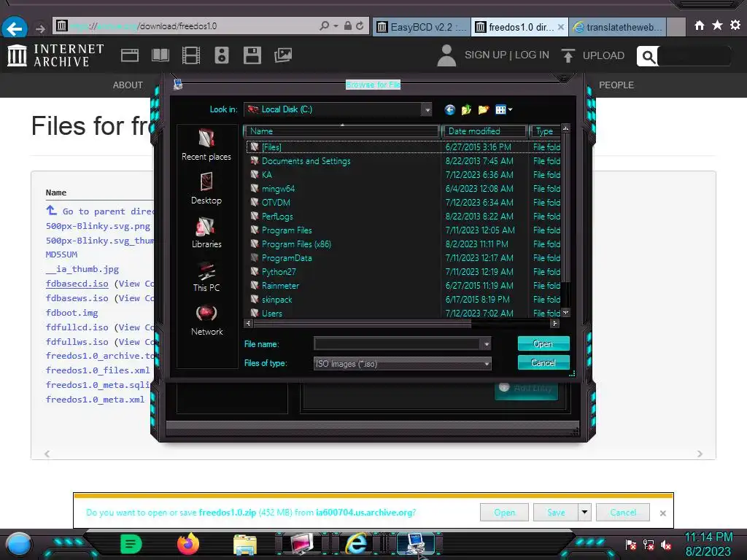Click the refresh icon in address bar
Image resolution: width=747 pixels, height=560 pixels.
click(x=360, y=26)
